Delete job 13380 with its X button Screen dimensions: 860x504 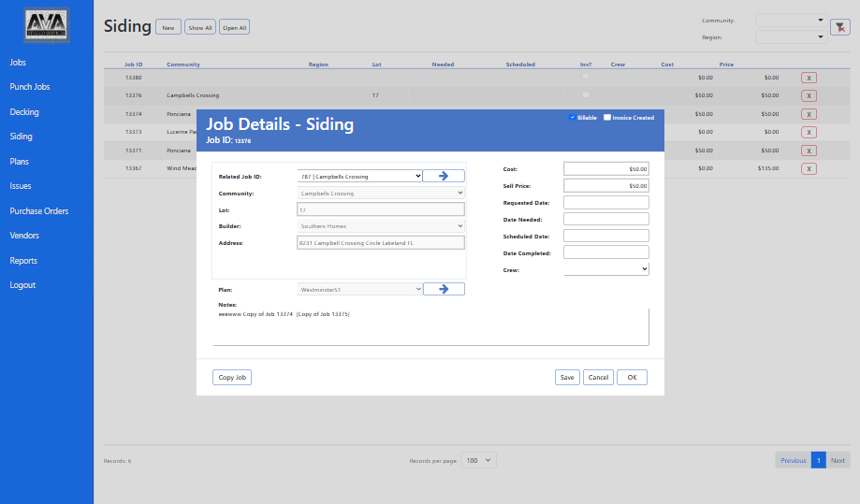pos(809,78)
